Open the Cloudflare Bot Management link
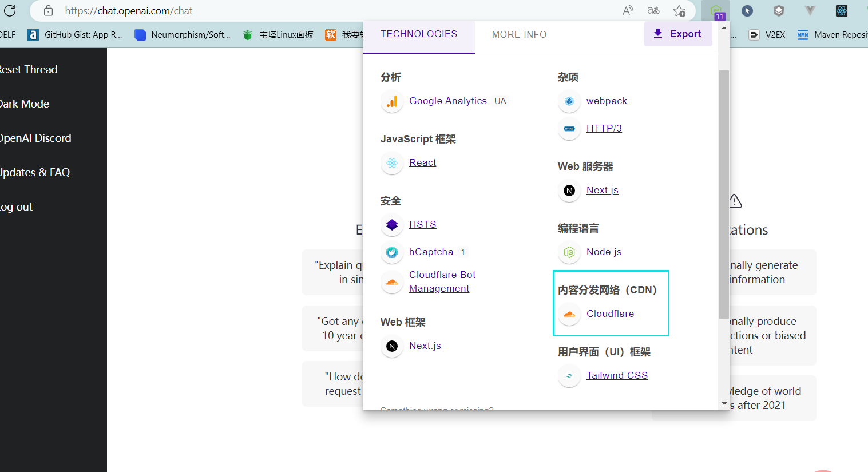Image resolution: width=868 pixels, height=472 pixels. 442,281
